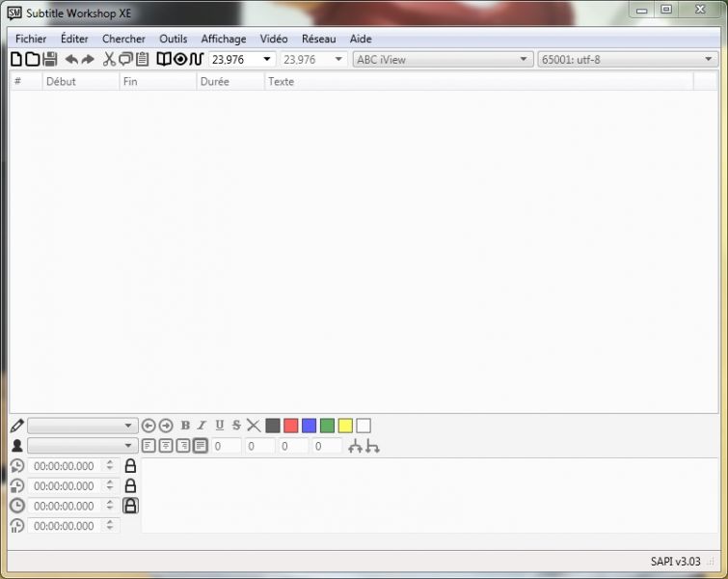Click the second-row clock icon
Screen dimensions: 728x579
click(x=17, y=486)
